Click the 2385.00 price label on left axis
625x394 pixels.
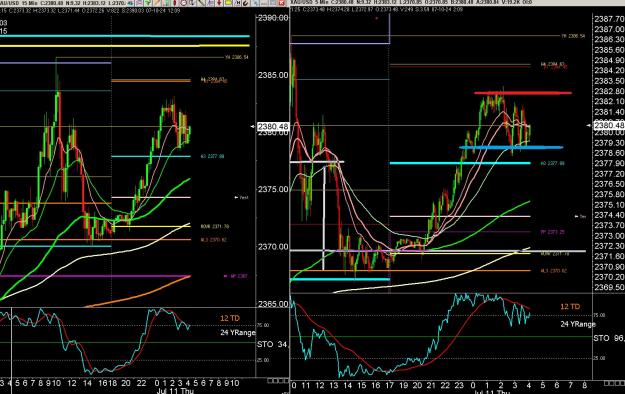coord(273,75)
